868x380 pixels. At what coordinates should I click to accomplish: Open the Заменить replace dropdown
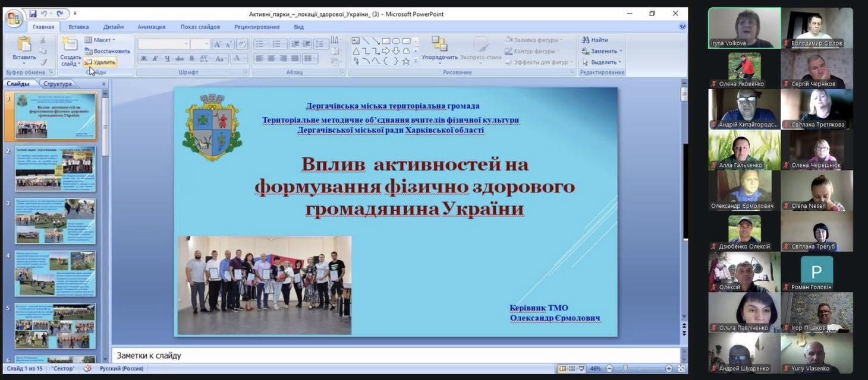click(603, 51)
